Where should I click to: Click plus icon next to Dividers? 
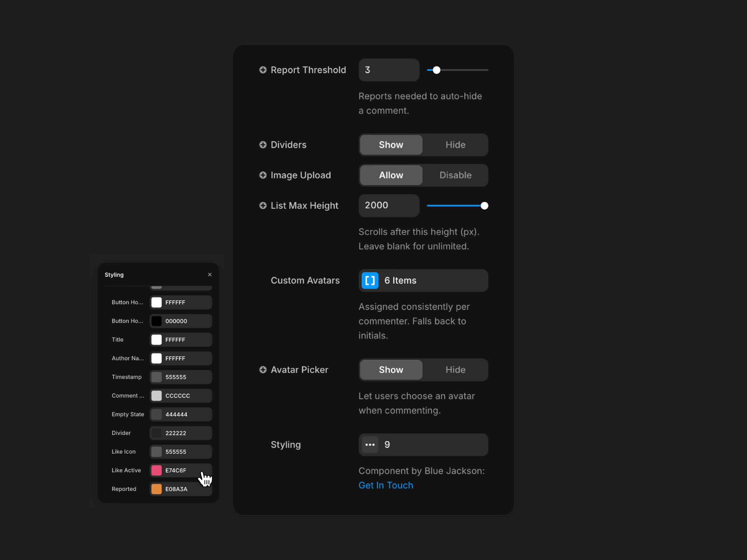263,145
